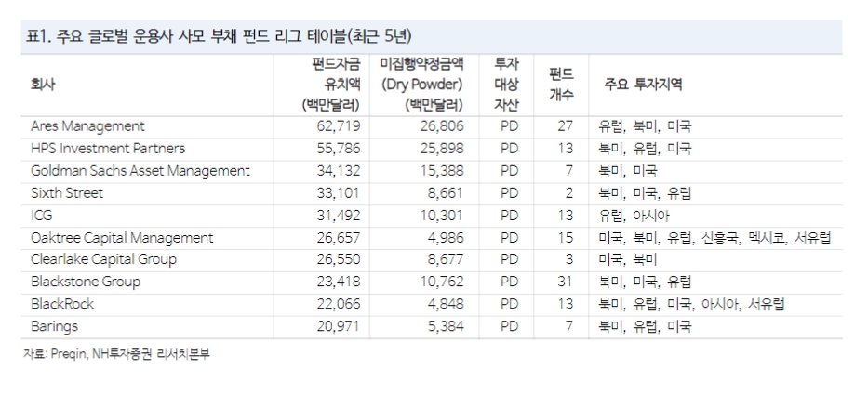Click BlackRock regions '북미, 유럽, 미국, 아시아, 서유럽'
Image resolution: width=868 pixels, height=394 pixels.
pyautogui.click(x=691, y=304)
